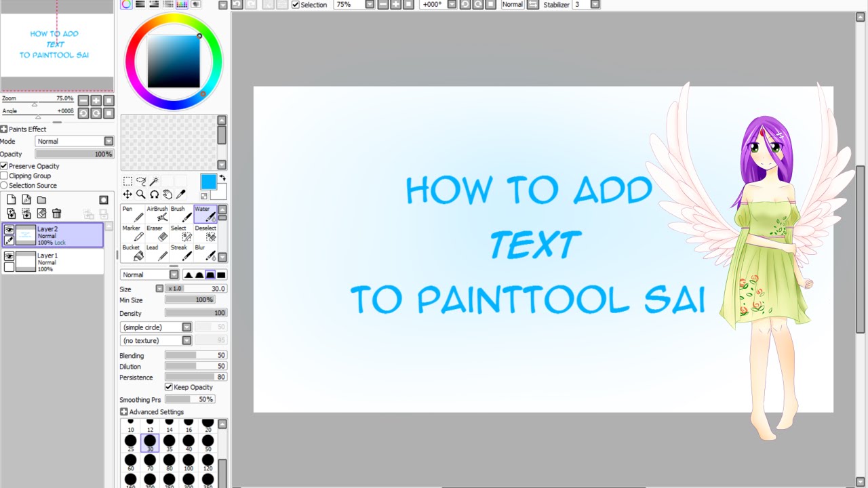Screen dimensions: 868x488
Task: Select the Bucket tool
Action: [x=132, y=253]
